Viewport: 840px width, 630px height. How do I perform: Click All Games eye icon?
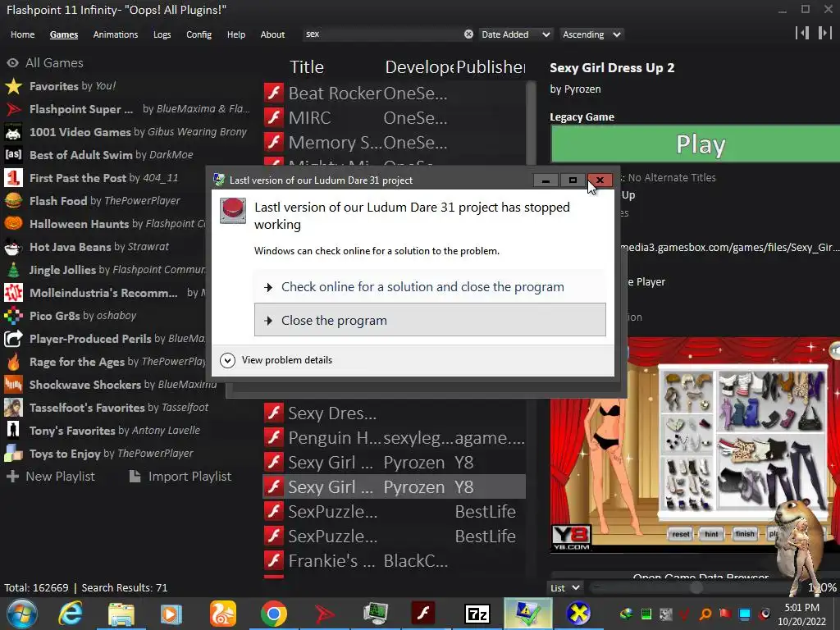(12, 63)
